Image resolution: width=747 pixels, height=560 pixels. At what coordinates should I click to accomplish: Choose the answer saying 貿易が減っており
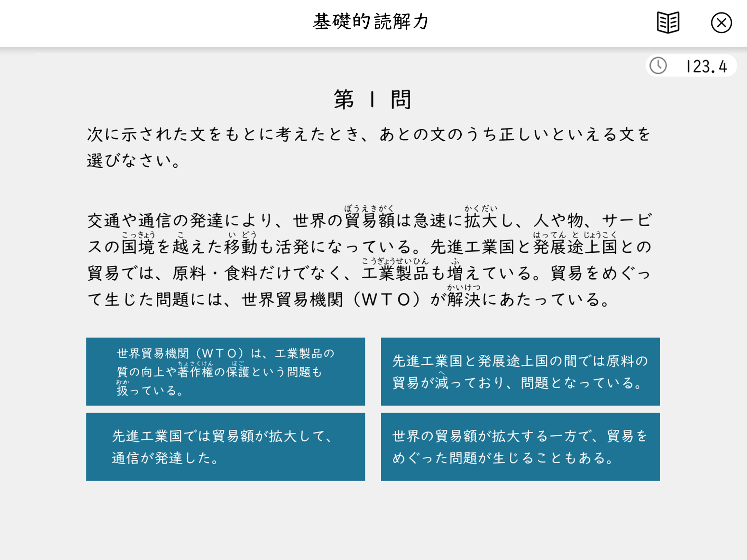[520, 372]
